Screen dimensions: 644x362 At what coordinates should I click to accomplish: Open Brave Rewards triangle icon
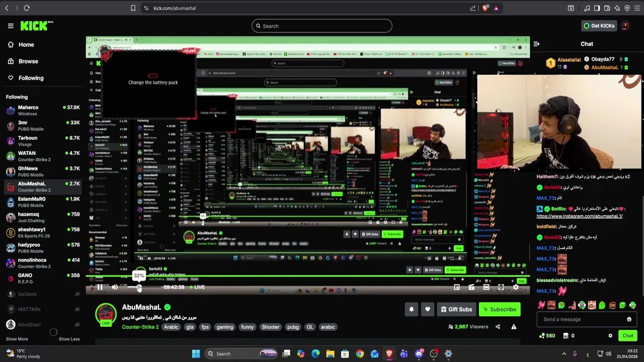[x=496, y=8]
